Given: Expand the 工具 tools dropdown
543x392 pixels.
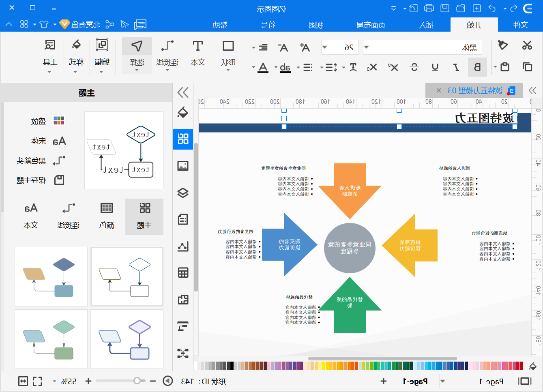Looking at the screenshot, I should tap(49, 72).
